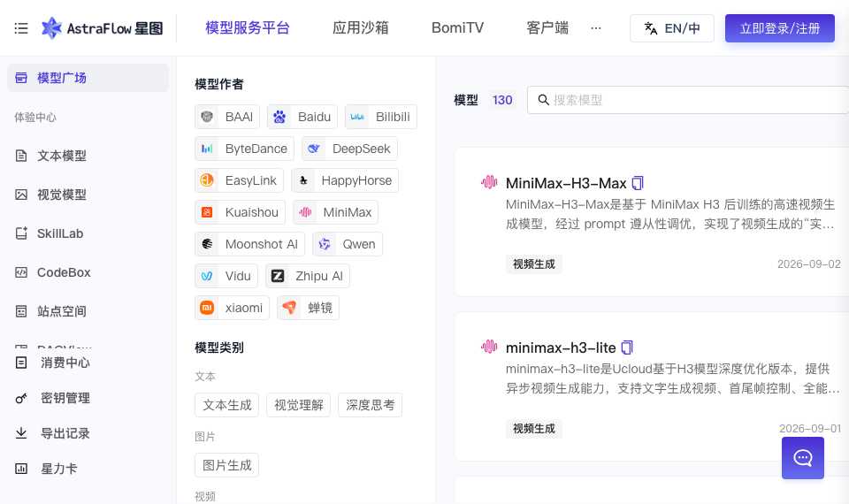The image size is (849, 504).
Task: Switch language with EN/中 button
Action: tap(672, 28)
